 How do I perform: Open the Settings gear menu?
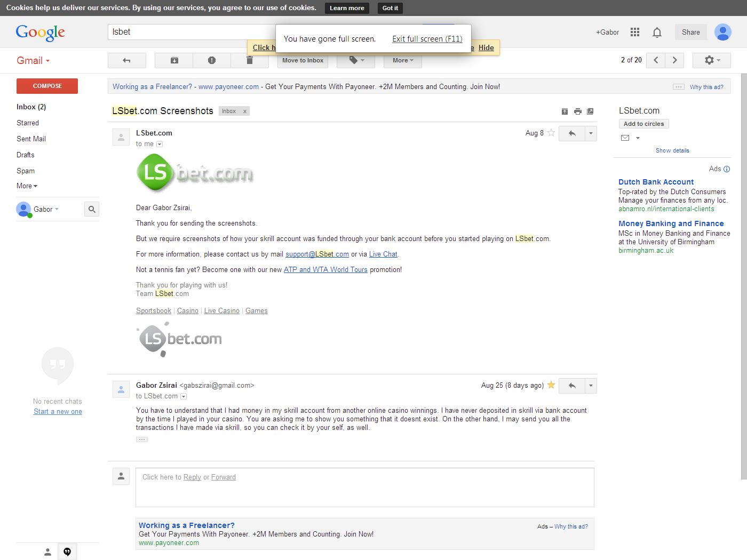(712, 60)
